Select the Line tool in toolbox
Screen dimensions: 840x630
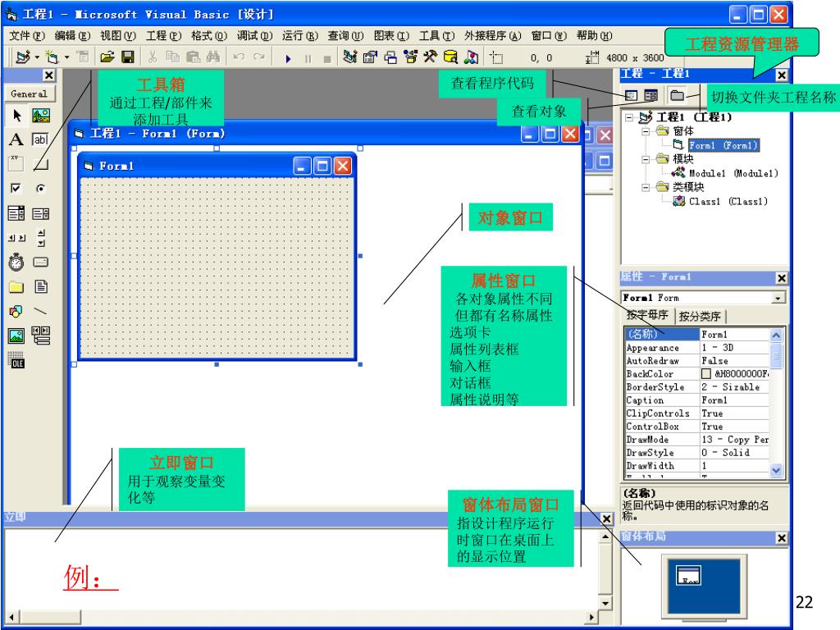pos(41,311)
